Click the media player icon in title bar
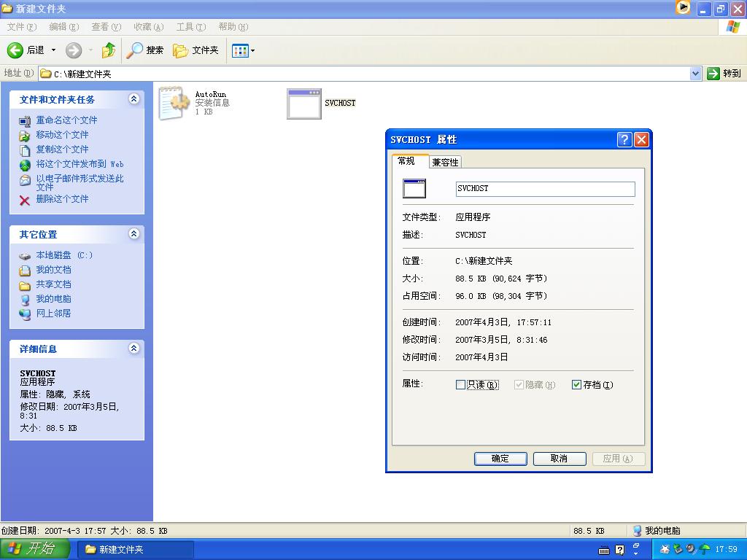This screenshot has height=560, width=747. click(x=683, y=7)
